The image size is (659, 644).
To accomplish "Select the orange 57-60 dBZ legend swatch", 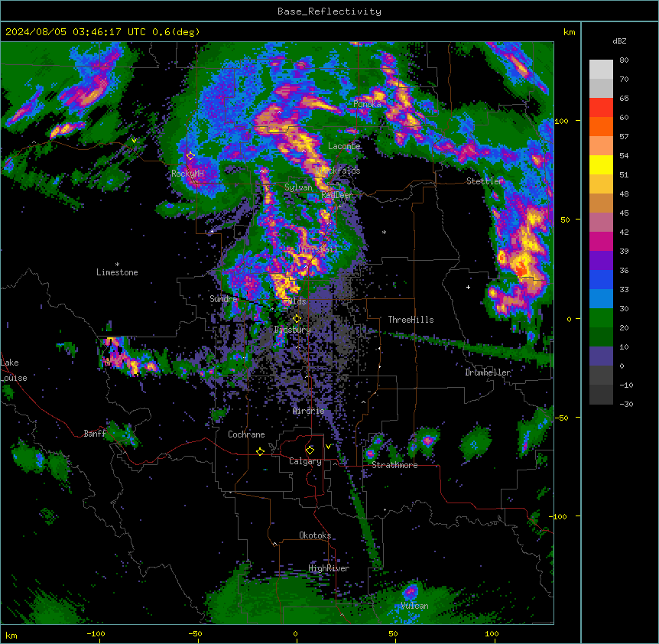I will coord(601,126).
